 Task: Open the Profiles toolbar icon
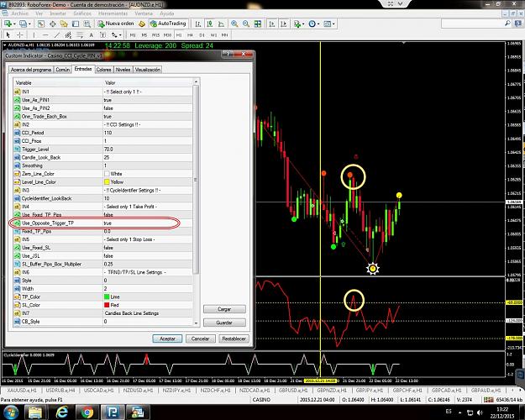pos(23,24)
